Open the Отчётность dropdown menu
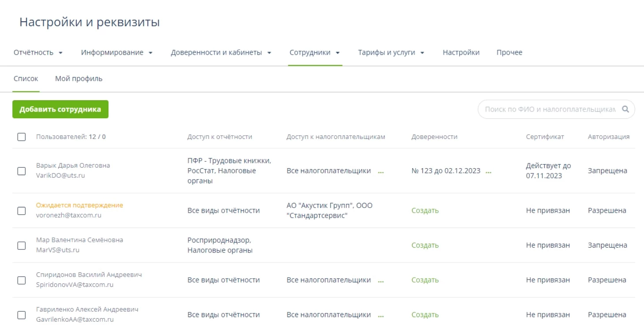Viewport: 644px width, 331px height. click(x=38, y=53)
